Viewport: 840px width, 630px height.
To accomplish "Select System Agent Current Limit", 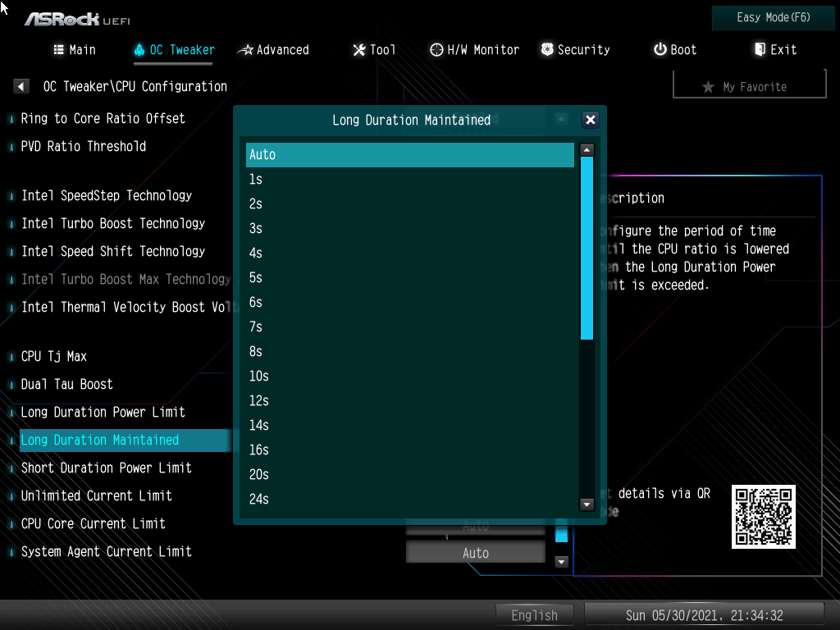I will pos(106,551).
